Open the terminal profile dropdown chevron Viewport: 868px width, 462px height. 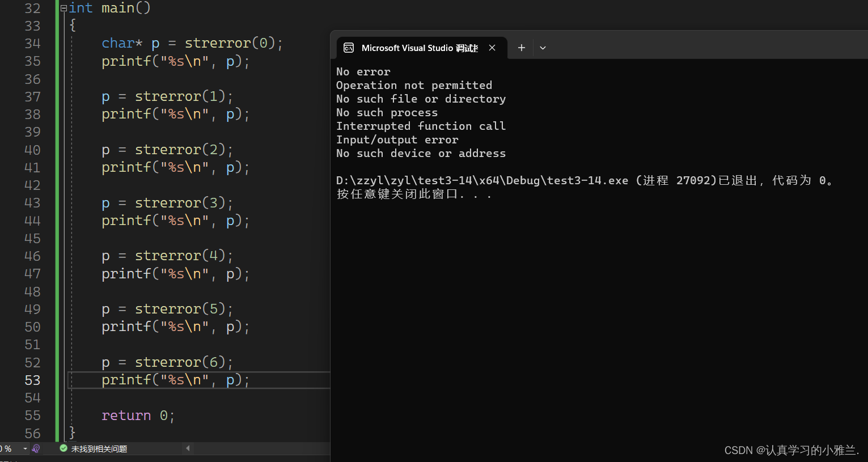pos(543,48)
